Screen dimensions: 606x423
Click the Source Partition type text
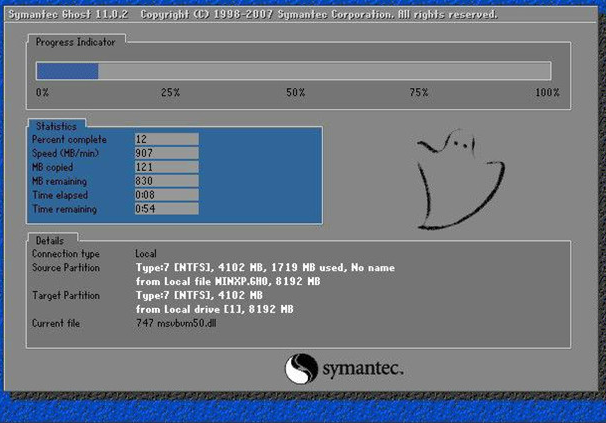(x=265, y=268)
